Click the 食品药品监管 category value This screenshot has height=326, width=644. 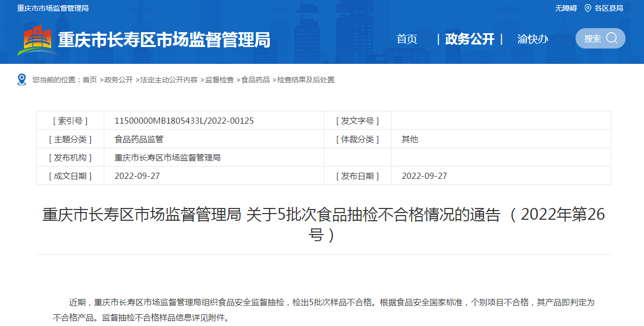pyautogui.click(x=139, y=139)
